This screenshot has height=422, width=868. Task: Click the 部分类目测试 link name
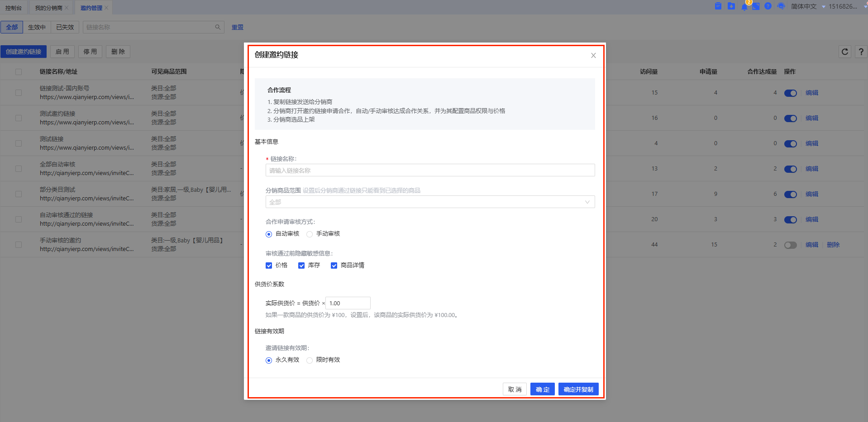coord(57,190)
